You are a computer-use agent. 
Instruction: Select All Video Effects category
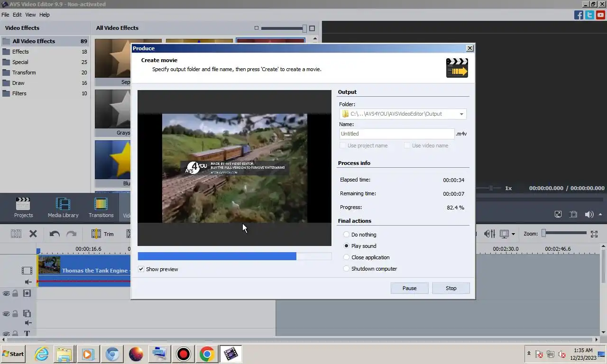[x=45, y=41]
